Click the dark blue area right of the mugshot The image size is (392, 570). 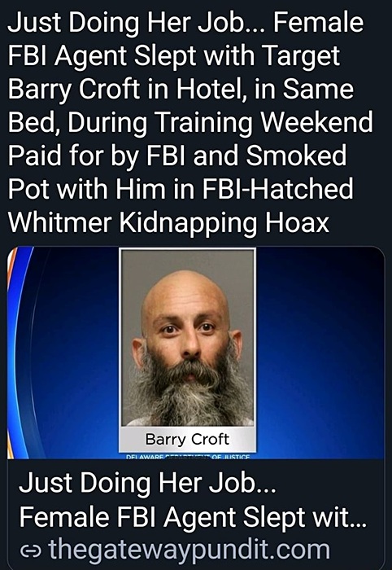(320, 353)
